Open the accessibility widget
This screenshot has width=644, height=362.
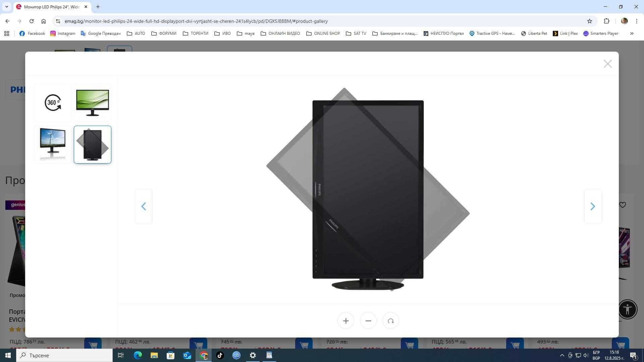click(x=628, y=309)
